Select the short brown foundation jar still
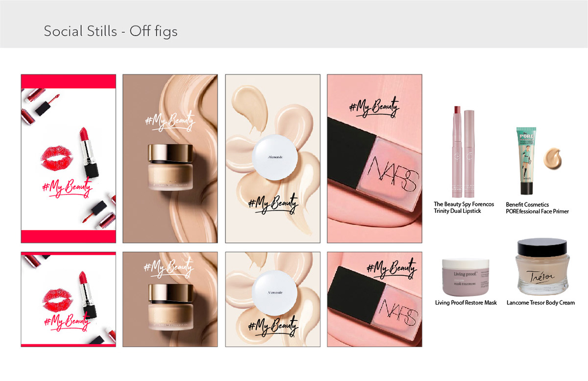 click(x=170, y=300)
